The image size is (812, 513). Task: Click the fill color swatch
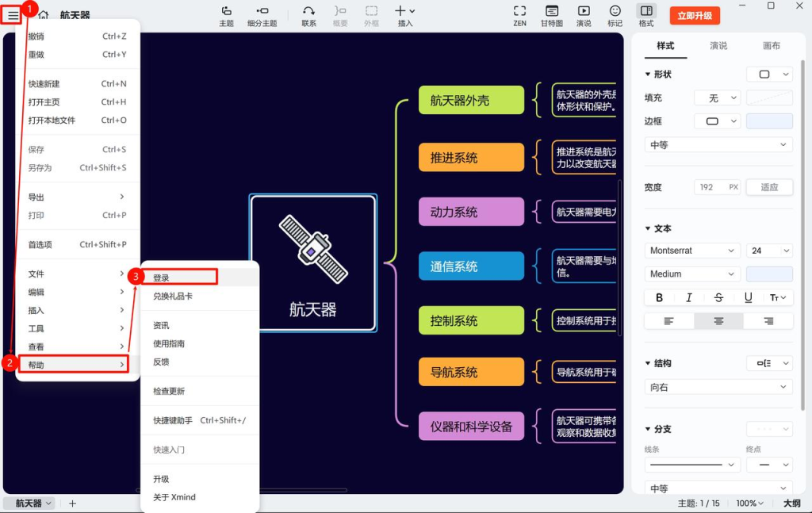pos(769,98)
